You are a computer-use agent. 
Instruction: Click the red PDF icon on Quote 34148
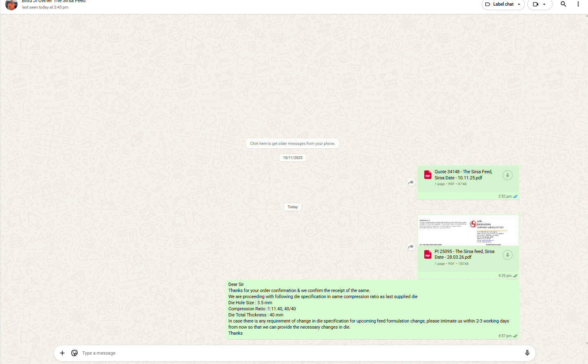click(428, 175)
